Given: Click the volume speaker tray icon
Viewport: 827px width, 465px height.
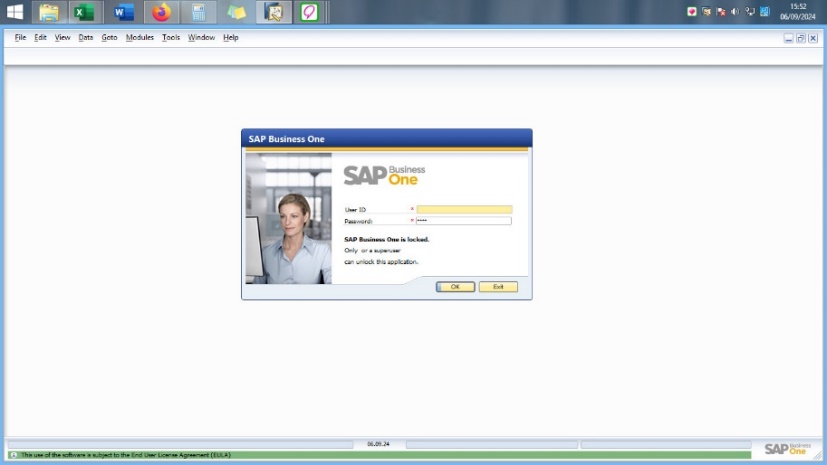Looking at the screenshot, I should 735,12.
